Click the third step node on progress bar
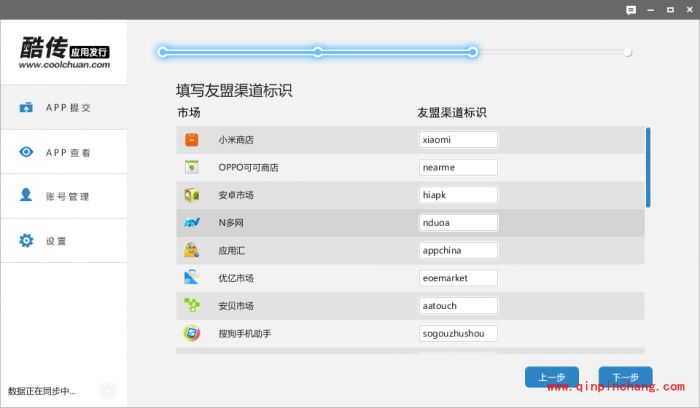Viewport: 700px width, 408px height. 473,52
